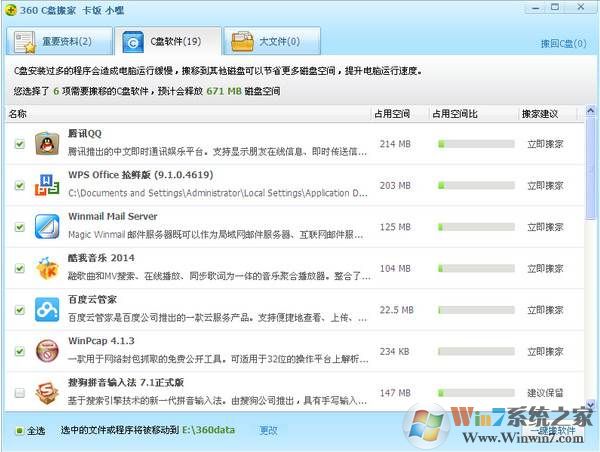Viewport: 600px width, 452px height.
Task: Maximize the 360 C盘搬家 window
Action: pyautogui.click(x=555, y=7)
